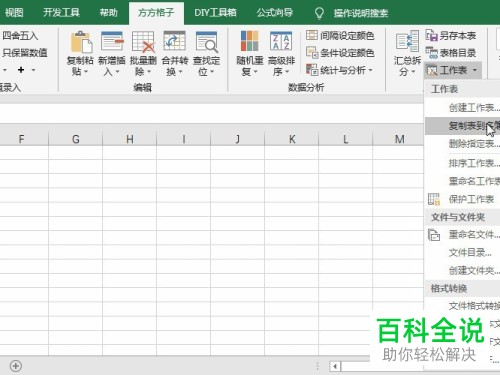Switch to the 帮助 tab

(109, 13)
